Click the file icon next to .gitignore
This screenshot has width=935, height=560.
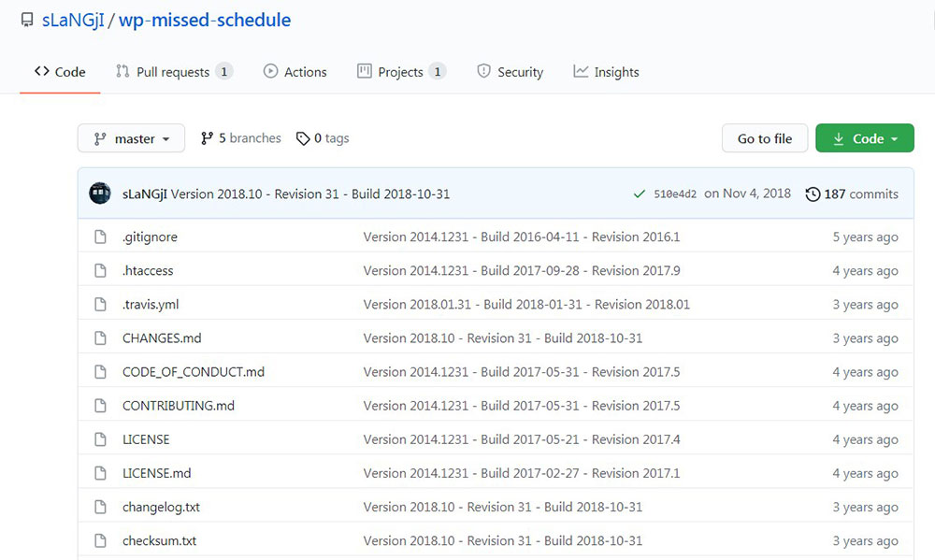[x=100, y=237]
